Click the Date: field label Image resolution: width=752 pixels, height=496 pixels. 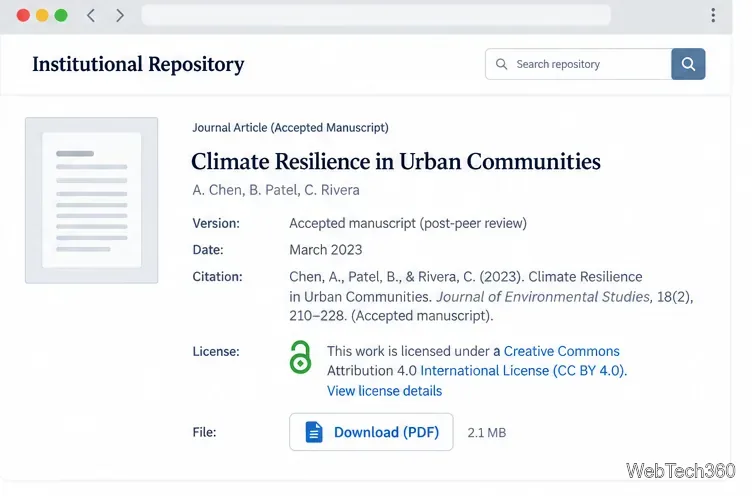(x=208, y=250)
